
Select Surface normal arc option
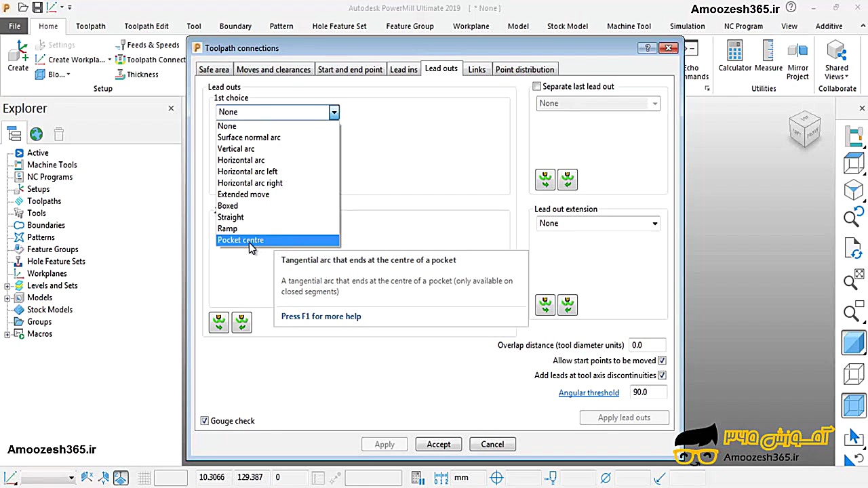(x=277, y=138)
